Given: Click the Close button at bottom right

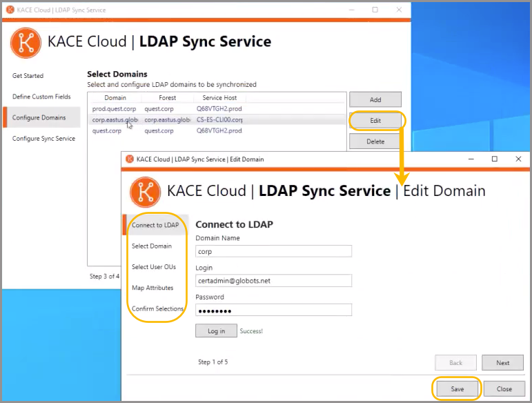Looking at the screenshot, I should (504, 389).
